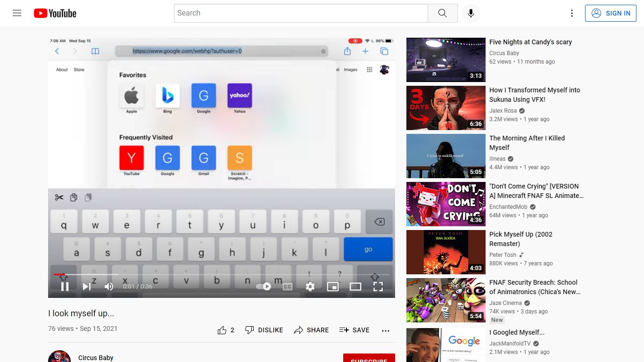Open 'The Morning After I Killed Myself' thumbnail
This screenshot has width=644, height=362.
446,156
